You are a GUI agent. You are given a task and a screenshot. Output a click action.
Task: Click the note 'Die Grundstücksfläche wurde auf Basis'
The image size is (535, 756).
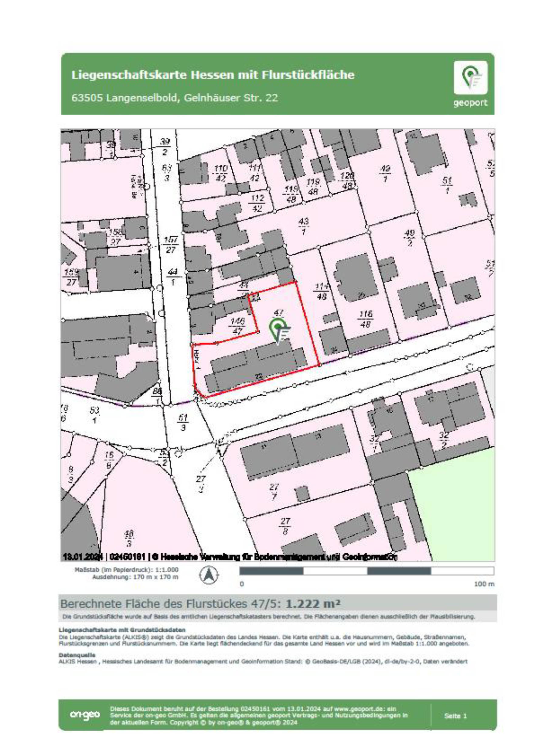pyautogui.click(x=268, y=616)
